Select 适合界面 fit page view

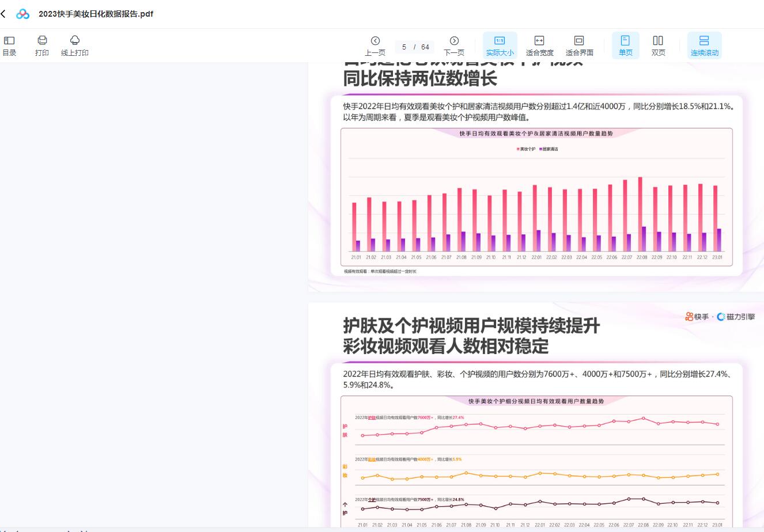click(579, 45)
